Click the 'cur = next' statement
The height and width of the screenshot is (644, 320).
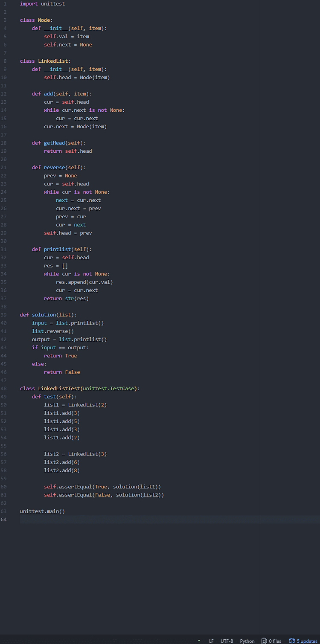(71, 225)
